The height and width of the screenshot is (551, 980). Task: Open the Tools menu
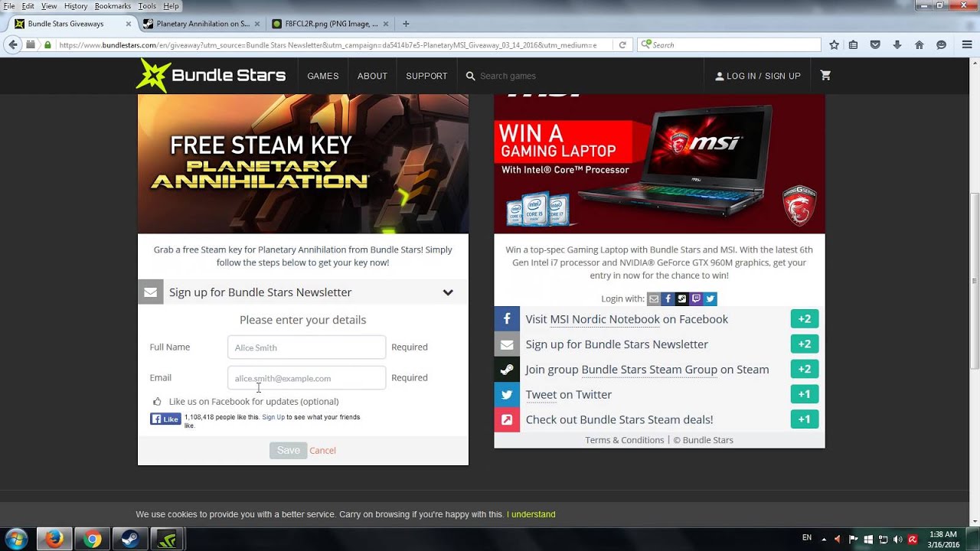[x=147, y=6]
